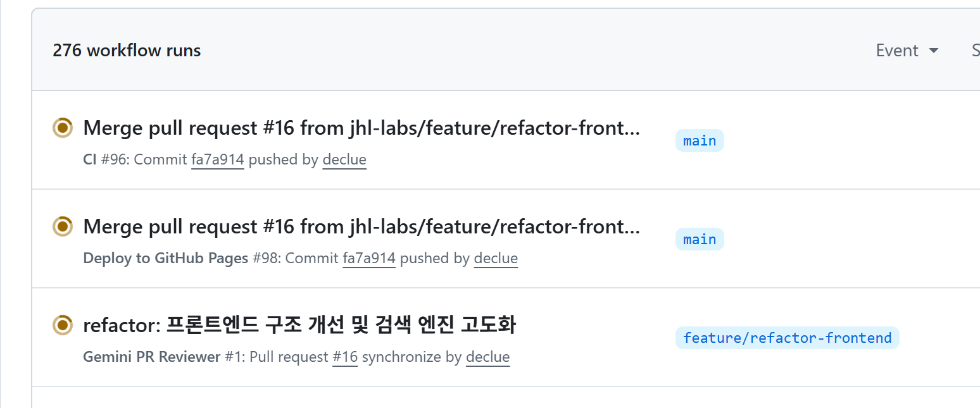Screen dimensions: 980x408
Task: Click the in-progress icon of Deploy to GitHub Pages run
Action: 62,226
